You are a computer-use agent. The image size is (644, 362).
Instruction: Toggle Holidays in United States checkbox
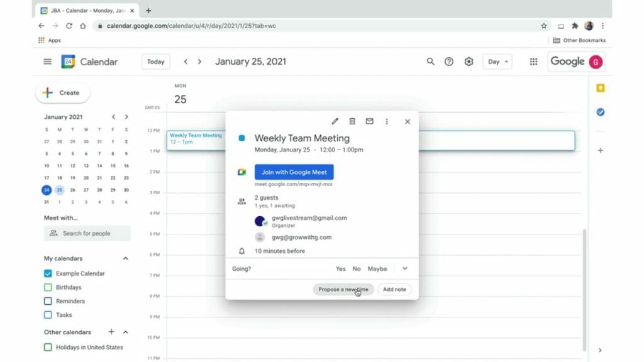pyautogui.click(x=48, y=347)
